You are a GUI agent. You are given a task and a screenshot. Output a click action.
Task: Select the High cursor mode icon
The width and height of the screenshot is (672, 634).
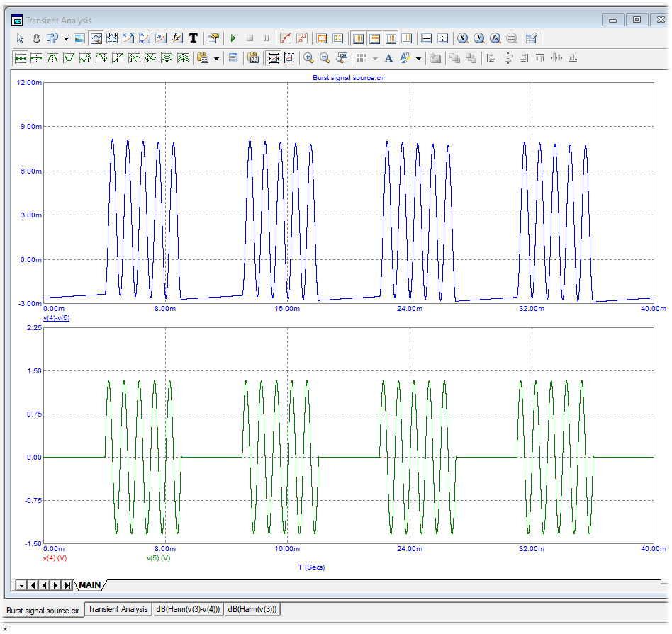(x=85, y=58)
